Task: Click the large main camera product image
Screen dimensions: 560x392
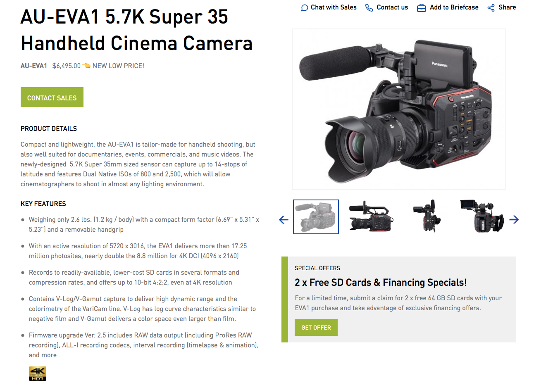Action: pyautogui.click(x=399, y=109)
